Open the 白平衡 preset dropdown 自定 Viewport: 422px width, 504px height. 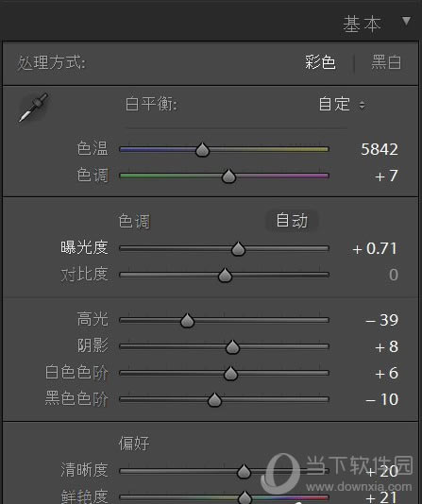342,104
